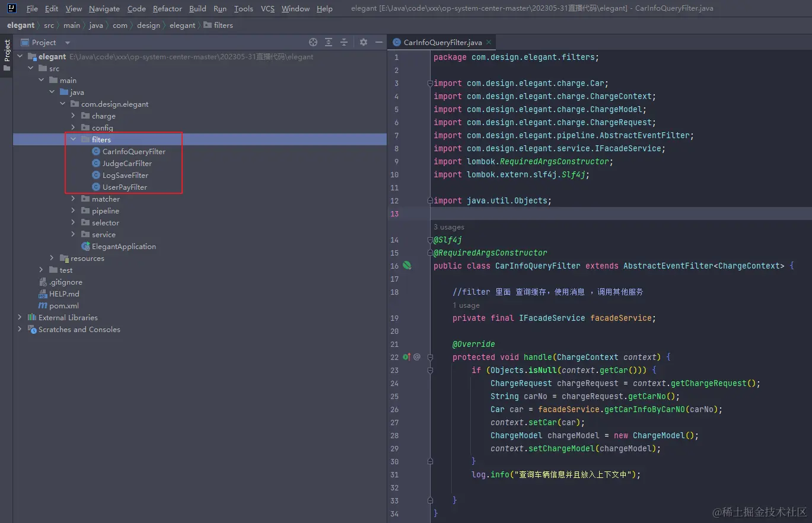Collapse the com.design.elegant package
The image size is (812, 523).
click(62, 104)
